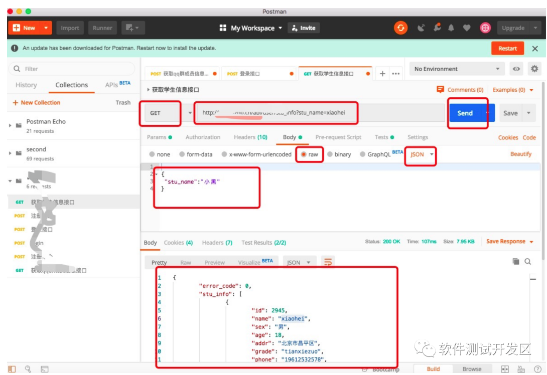Click the workspace grid icon
The width and height of the screenshot is (547, 375).
pyautogui.click(x=223, y=28)
